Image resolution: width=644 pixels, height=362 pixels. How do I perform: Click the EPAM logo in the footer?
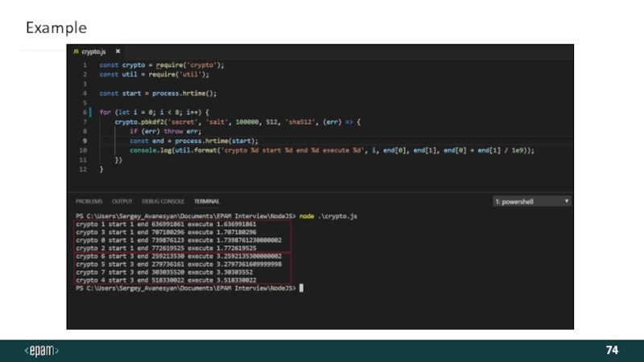click(x=42, y=351)
